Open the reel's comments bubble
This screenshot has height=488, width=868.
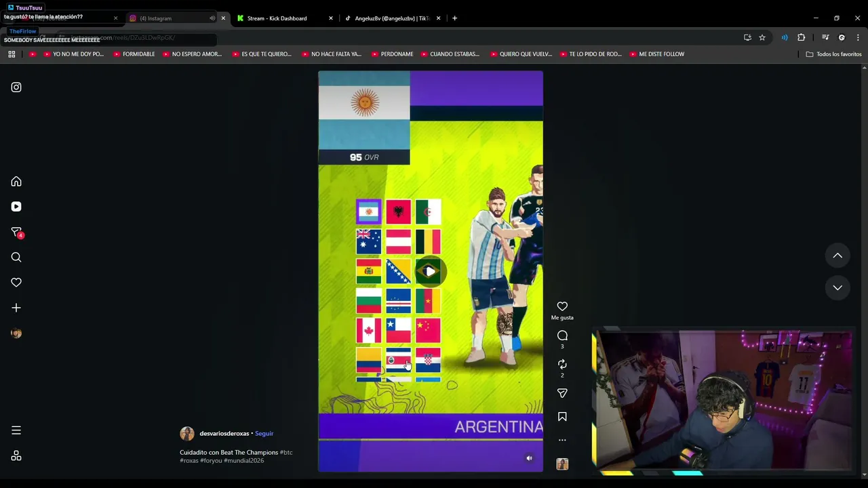click(562, 335)
